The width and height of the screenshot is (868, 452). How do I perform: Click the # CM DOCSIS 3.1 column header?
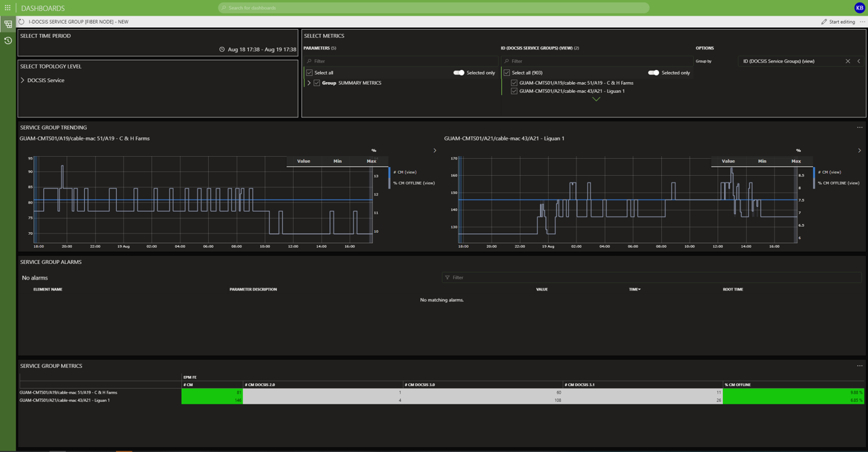pyautogui.click(x=643, y=385)
